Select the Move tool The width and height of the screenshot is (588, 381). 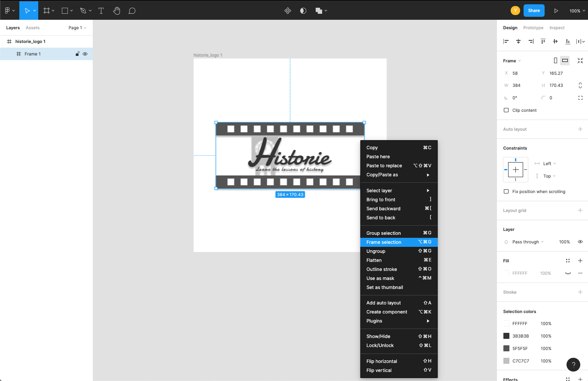coord(27,11)
